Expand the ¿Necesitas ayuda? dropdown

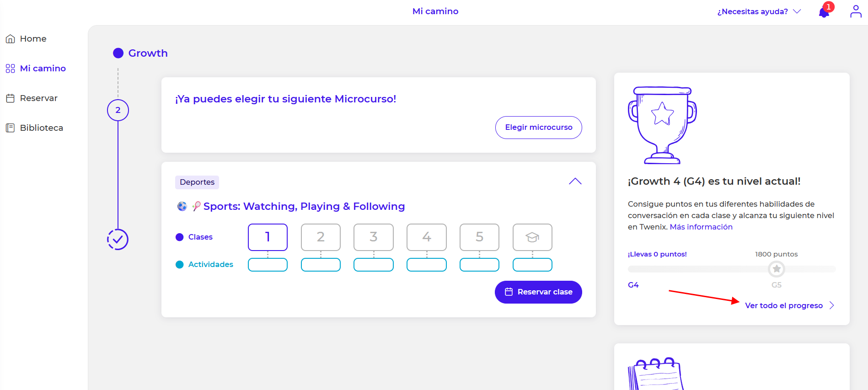click(x=759, y=11)
